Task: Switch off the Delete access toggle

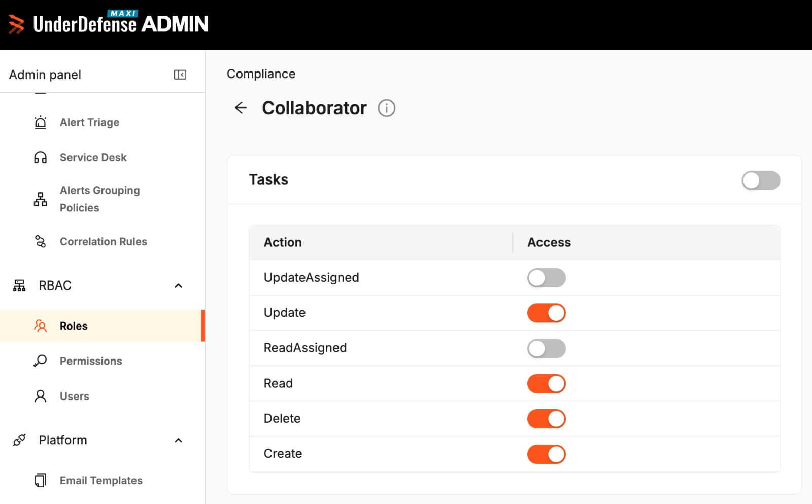Action: [547, 419]
